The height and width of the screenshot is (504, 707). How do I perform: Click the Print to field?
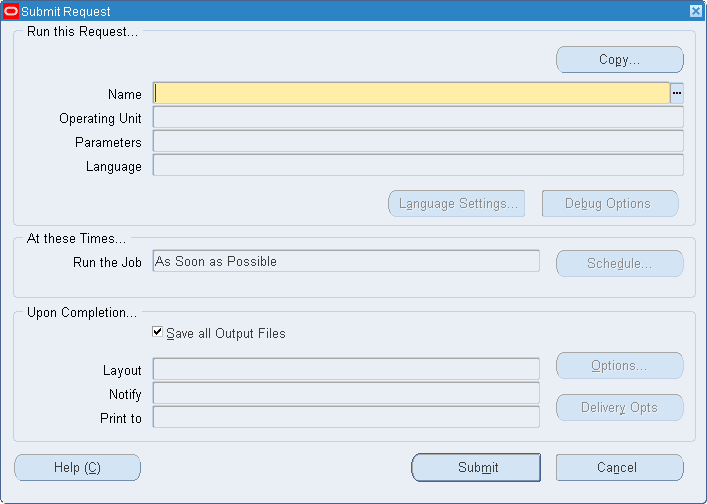346,417
